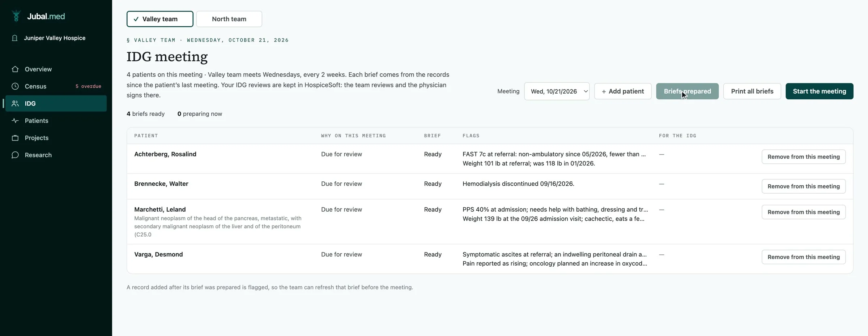Screen dimensions: 868x336
Task: Open patient Brennecke, Walter
Action: [161, 184]
